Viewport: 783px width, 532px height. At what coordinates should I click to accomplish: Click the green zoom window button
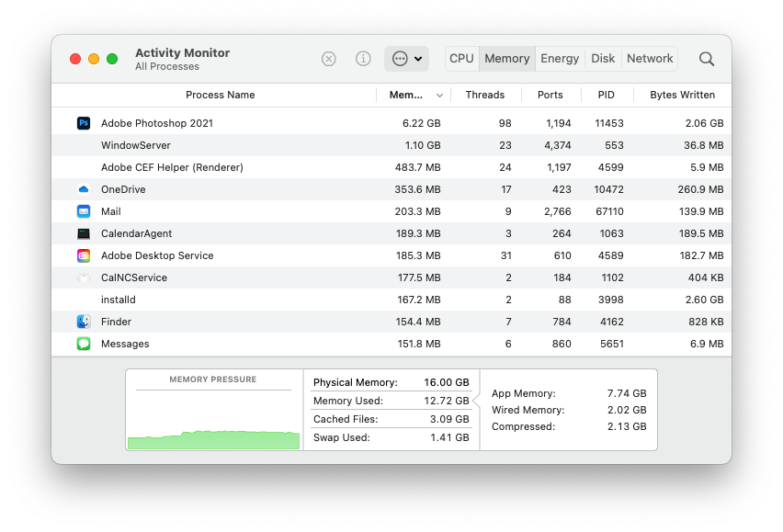point(112,59)
